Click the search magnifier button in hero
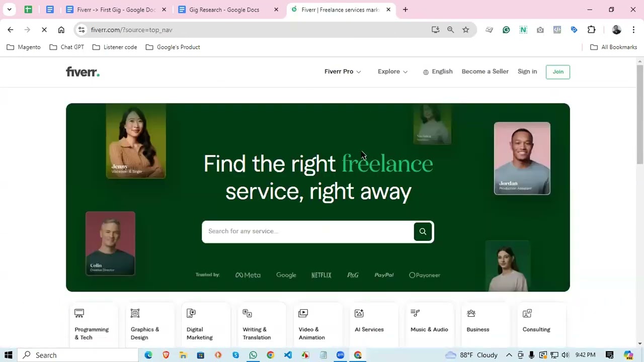The width and height of the screenshot is (644, 362). pyautogui.click(x=423, y=232)
